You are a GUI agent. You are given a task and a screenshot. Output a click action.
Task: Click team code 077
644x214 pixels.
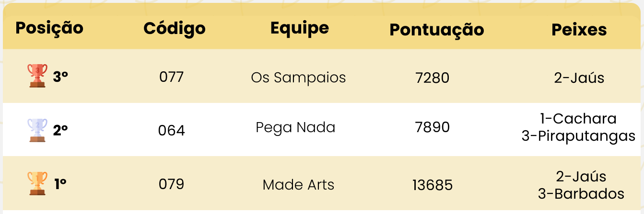(x=171, y=77)
